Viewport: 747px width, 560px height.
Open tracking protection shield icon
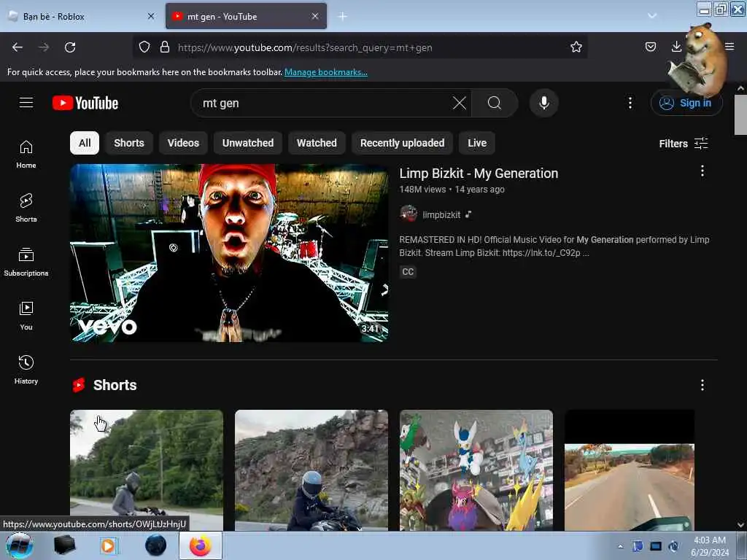(x=144, y=47)
